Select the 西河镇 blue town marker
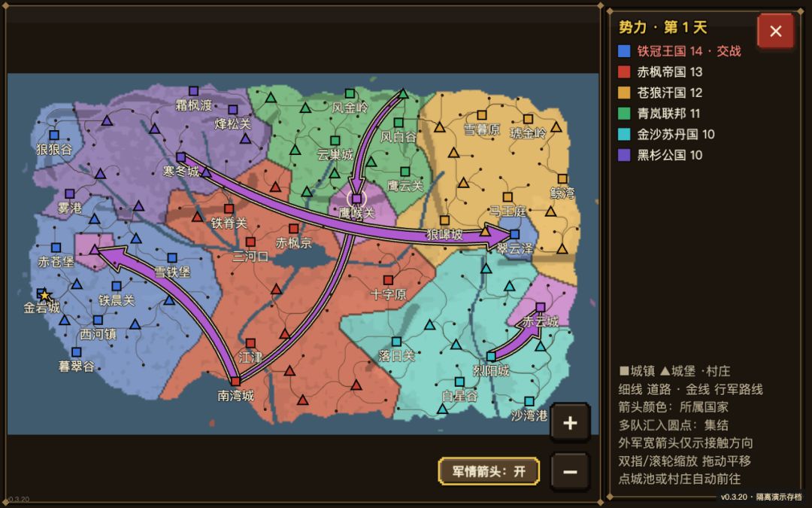This screenshot has width=812, height=508. pos(98,321)
